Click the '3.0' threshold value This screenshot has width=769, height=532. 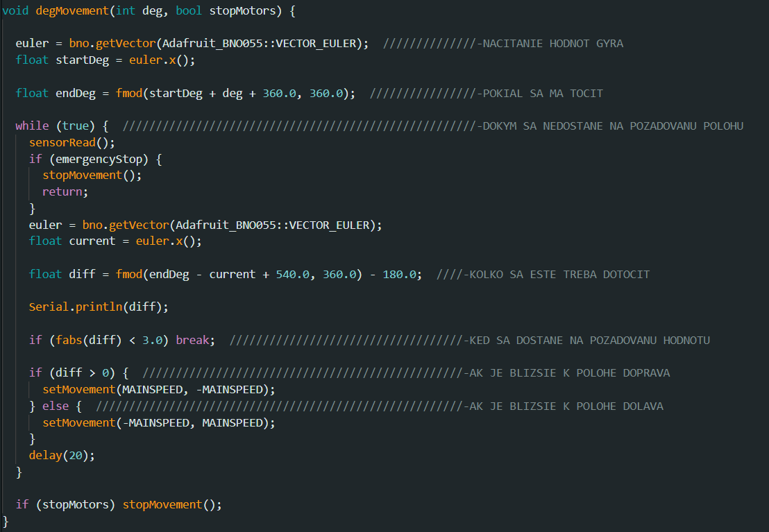[152, 340]
